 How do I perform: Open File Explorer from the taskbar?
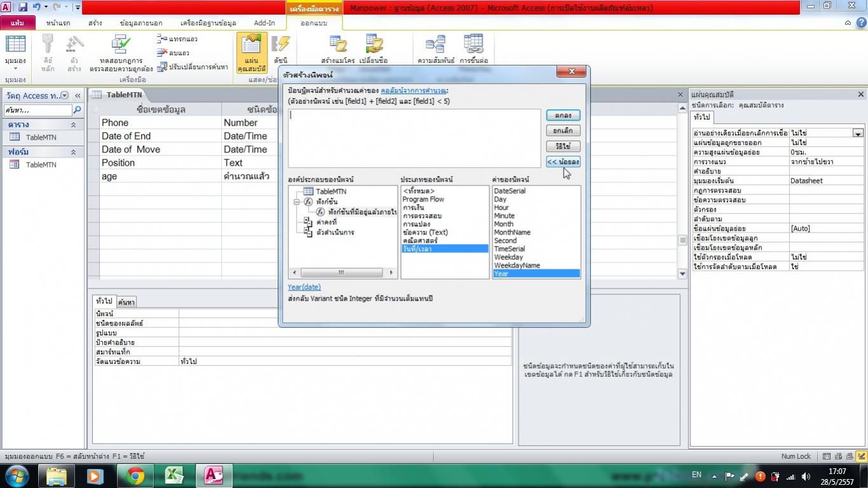[57, 475]
